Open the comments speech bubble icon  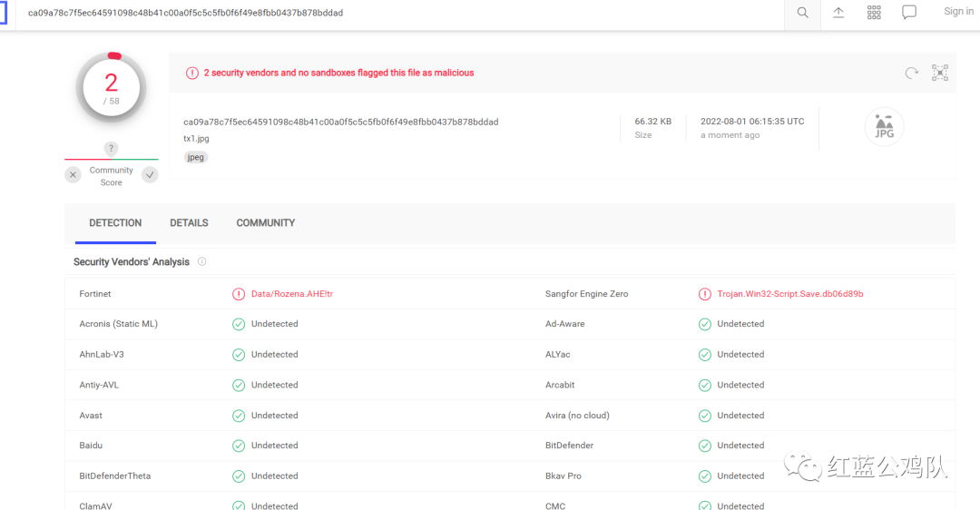pos(908,13)
